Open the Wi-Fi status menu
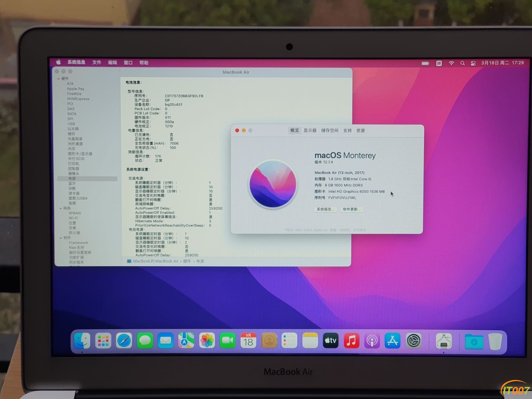 [451, 63]
